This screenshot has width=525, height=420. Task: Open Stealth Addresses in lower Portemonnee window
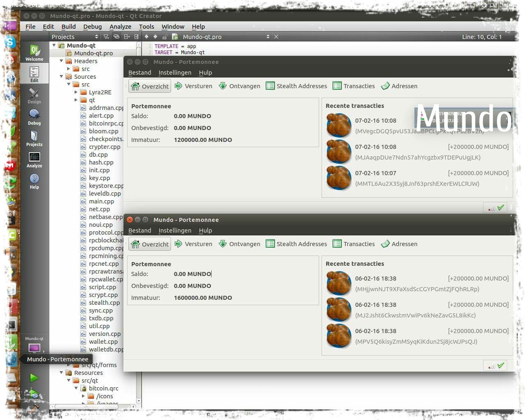point(296,244)
